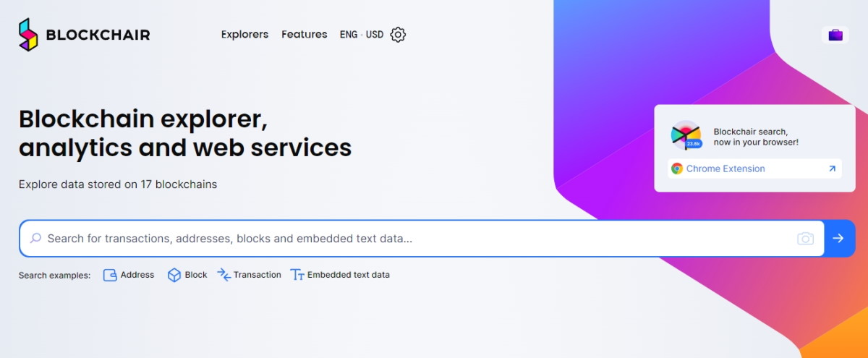Screen dimensions: 868x358
Task: Select the Address search example
Action: click(129, 275)
